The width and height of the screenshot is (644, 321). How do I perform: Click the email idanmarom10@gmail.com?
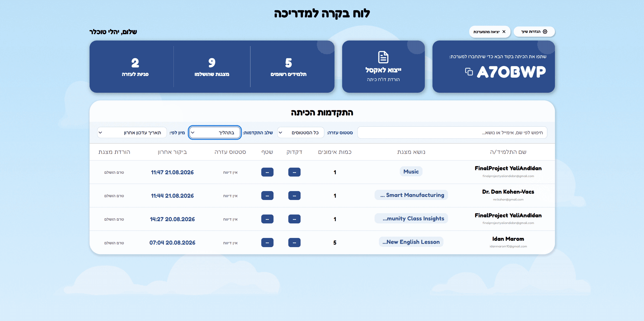tap(508, 246)
